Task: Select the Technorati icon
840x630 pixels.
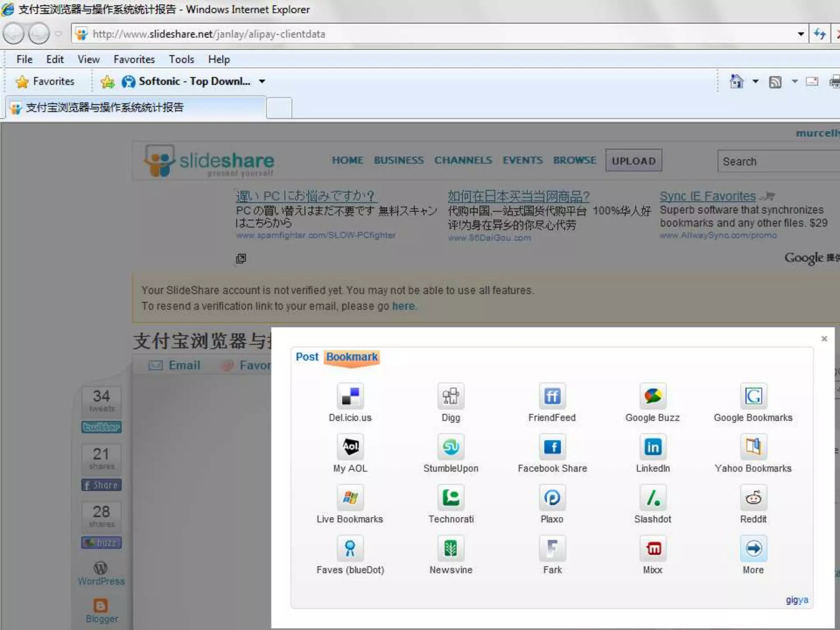Action: (x=451, y=498)
